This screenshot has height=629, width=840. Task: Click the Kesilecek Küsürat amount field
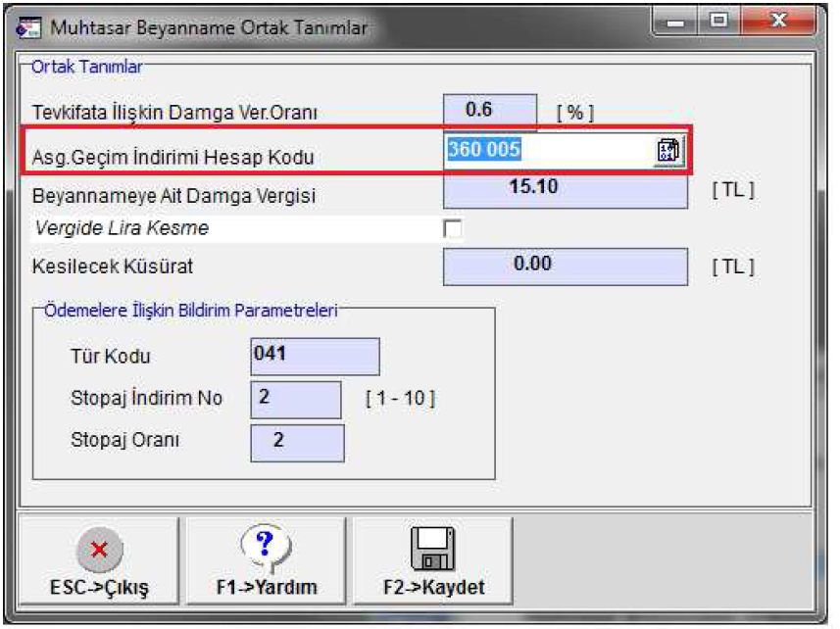566,266
